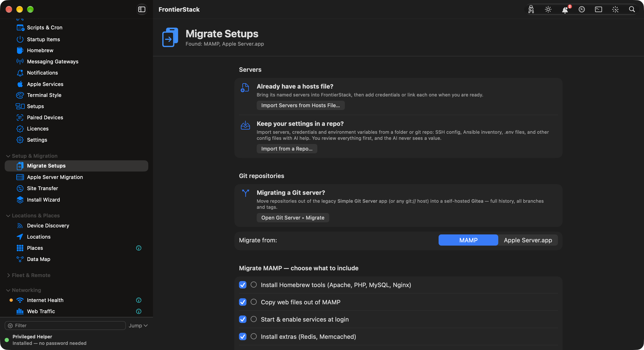Select the MAMP migration source tab
The width and height of the screenshot is (644, 350).
click(468, 240)
